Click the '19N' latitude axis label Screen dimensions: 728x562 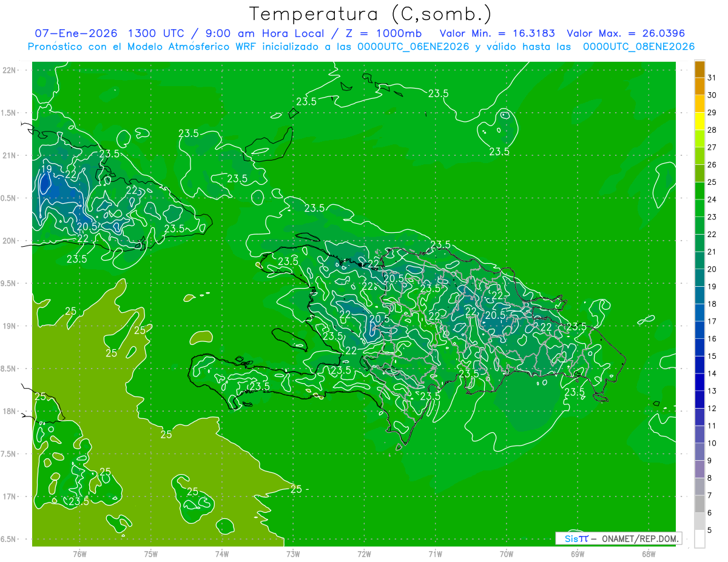tap(10, 326)
